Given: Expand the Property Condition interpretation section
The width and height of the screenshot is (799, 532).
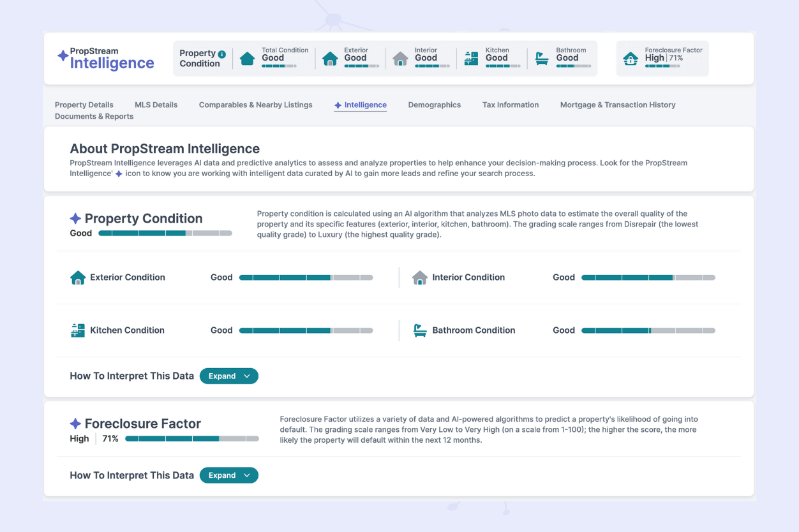Looking at the screenshot, I should coord(229,376).
